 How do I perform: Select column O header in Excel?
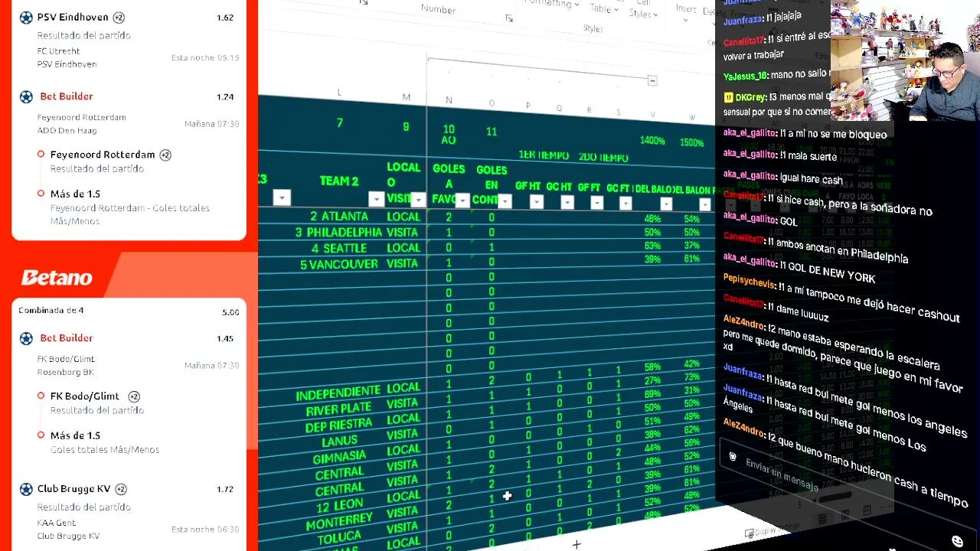492,103
